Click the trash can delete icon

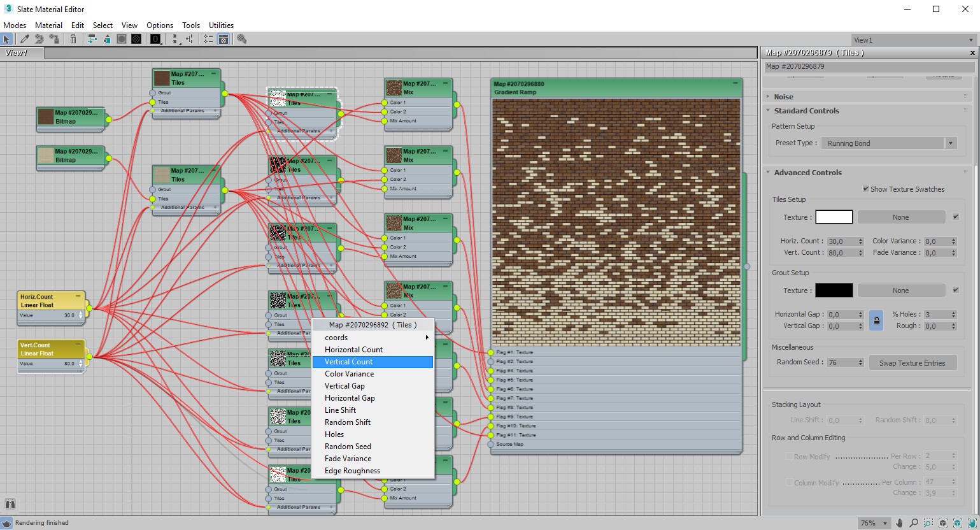(73, 39)
